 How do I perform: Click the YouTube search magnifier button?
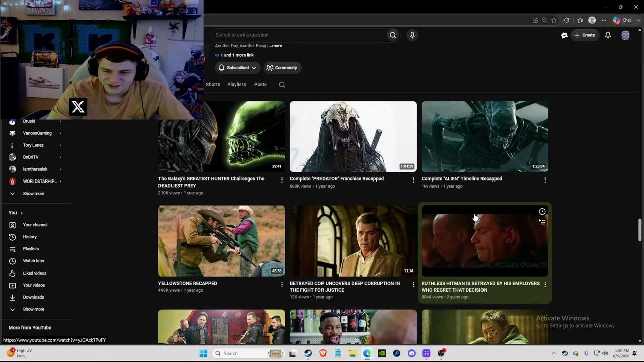point(393,35)
